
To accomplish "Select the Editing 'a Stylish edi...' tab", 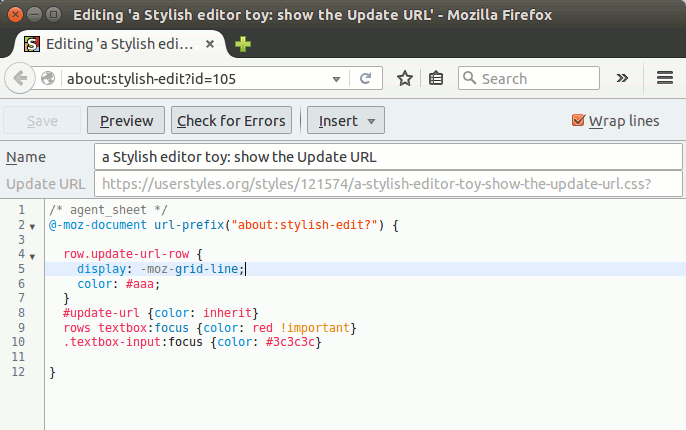I will tap(118, 44).
